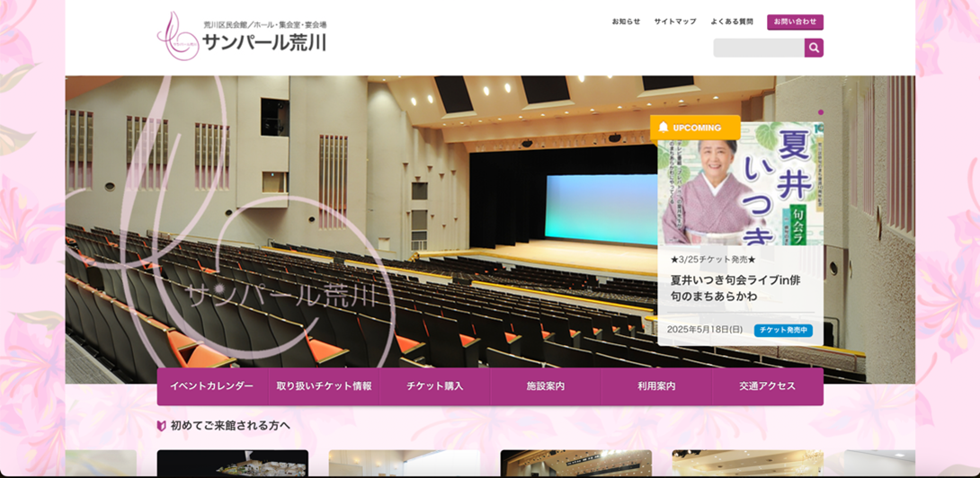Click the 初めてご来館される方へ heading
The width and height of the screenshot is (980, 478).
pyautogui.click(x=230, y=426)
